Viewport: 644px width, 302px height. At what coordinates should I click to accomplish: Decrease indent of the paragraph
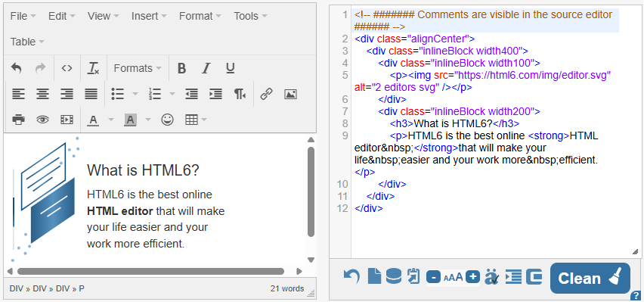pos(191,94)
